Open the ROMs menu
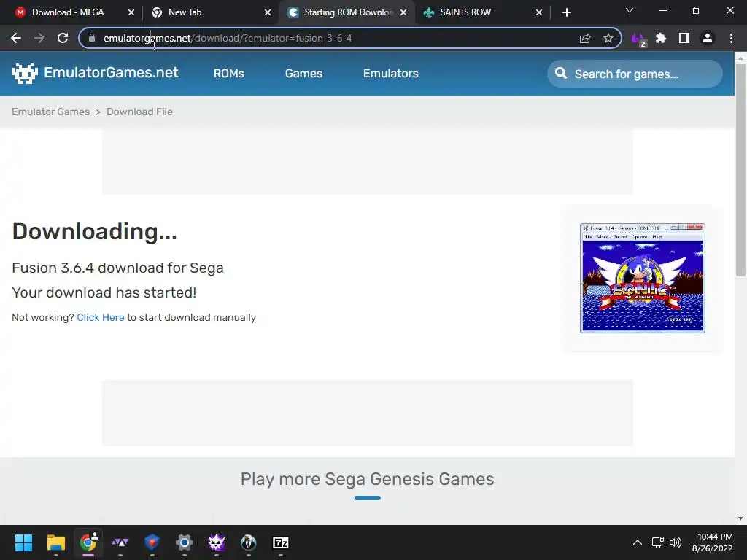 click(x=228, y=74)
